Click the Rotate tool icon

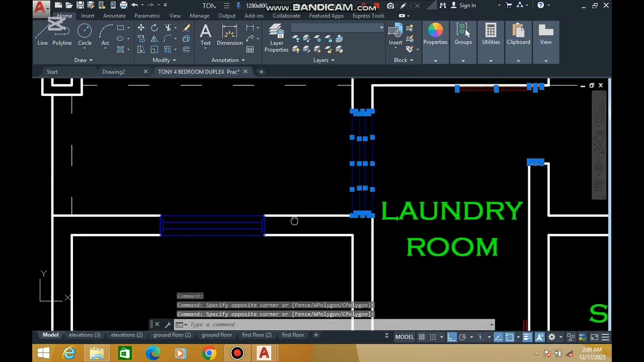coord(154,28)
